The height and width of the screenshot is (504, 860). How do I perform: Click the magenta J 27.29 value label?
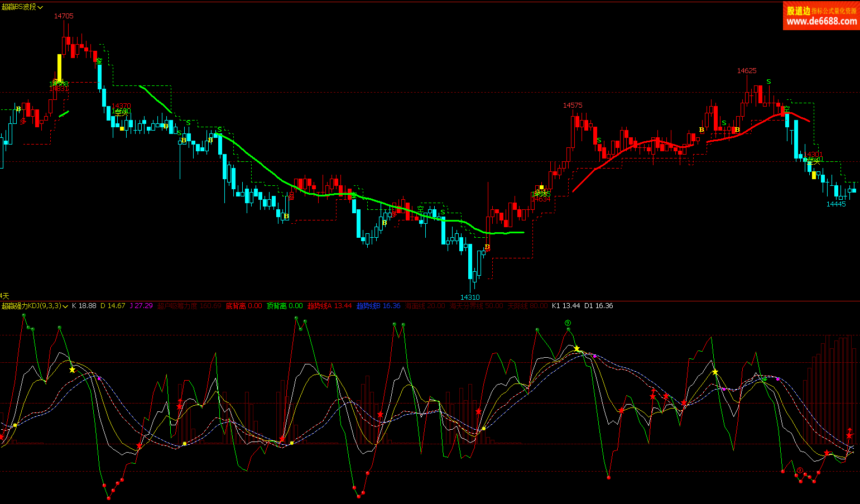click(x=141, y=306)
